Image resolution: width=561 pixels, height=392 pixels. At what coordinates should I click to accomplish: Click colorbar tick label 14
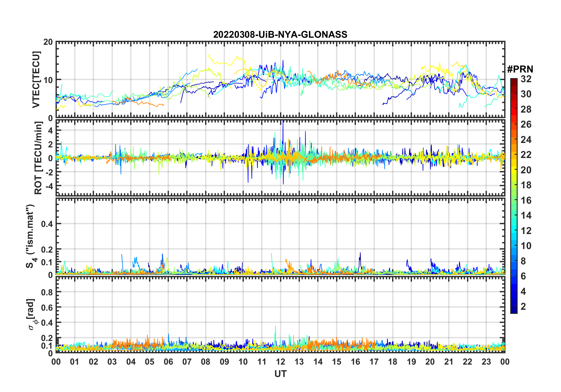(x=526, y=215)
